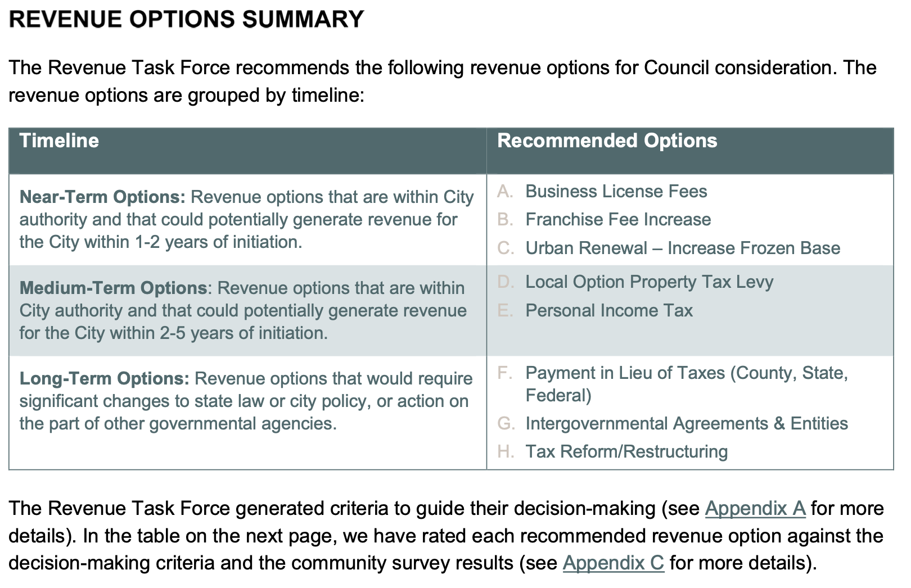The image size is (911, 588).
Task: Click the Revenue Options Summary heading
Action: [186, 19]
